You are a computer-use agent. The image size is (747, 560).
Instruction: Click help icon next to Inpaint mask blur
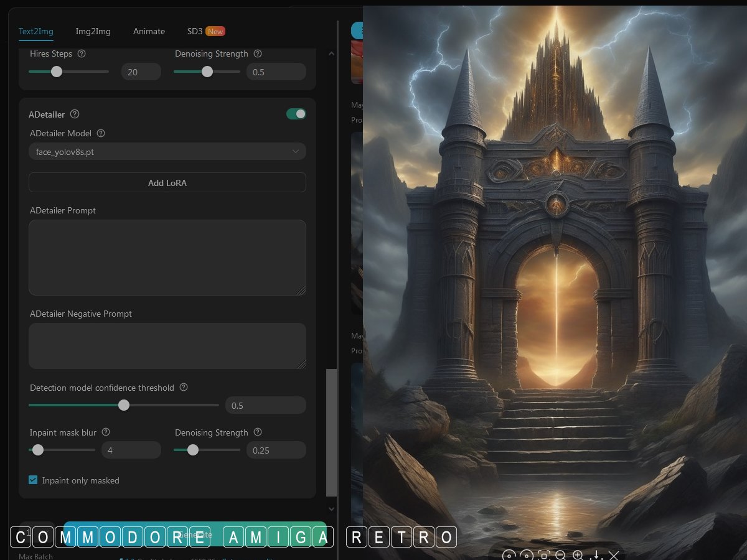coord(106,432)
